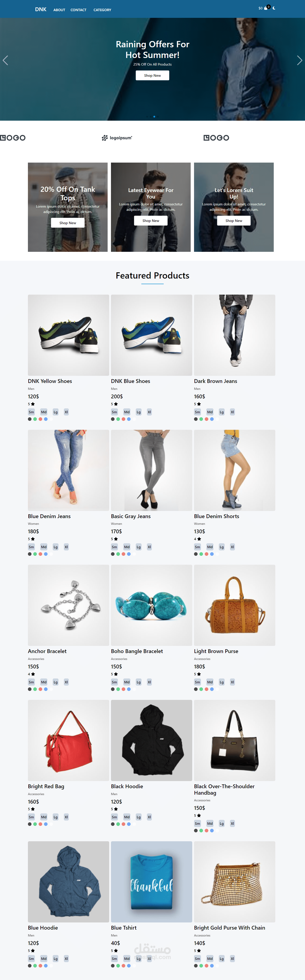Open the CONTACT nav link
The width and height of the screenshot is (305, 980).
78,10
